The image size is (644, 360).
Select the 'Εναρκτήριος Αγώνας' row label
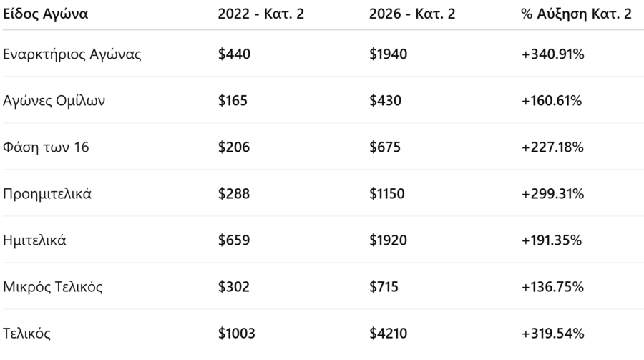point(72,54)
